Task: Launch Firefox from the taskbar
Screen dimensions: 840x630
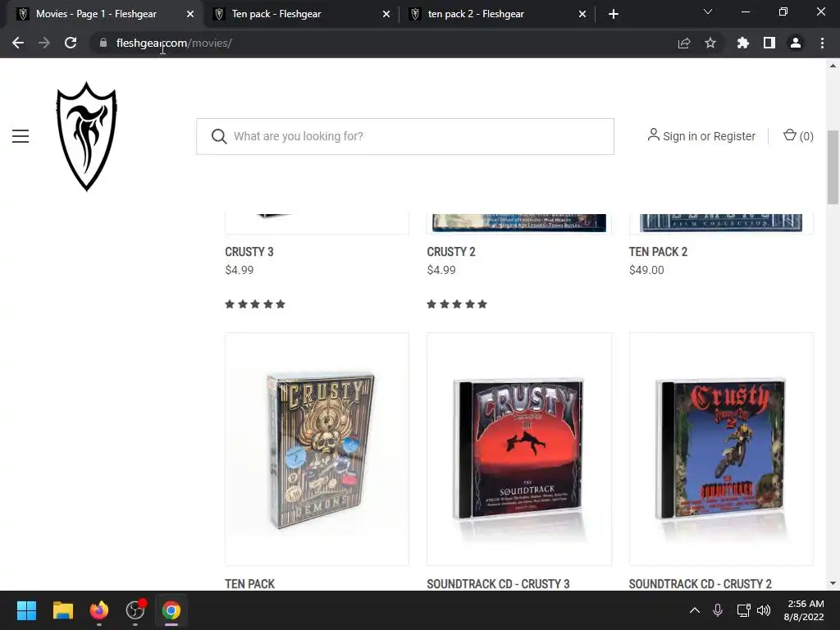Action: [x=99, y=610]
